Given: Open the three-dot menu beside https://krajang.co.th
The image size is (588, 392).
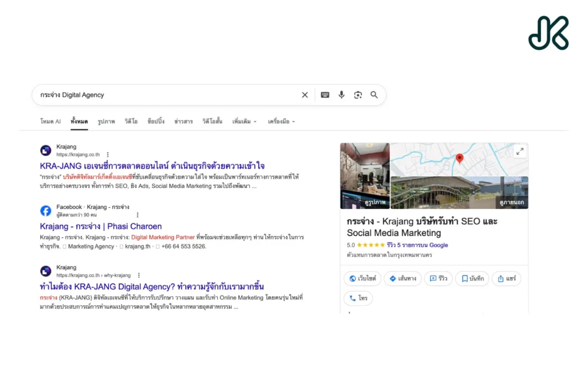Looking at the screenshot, I should tap(107, 154).
